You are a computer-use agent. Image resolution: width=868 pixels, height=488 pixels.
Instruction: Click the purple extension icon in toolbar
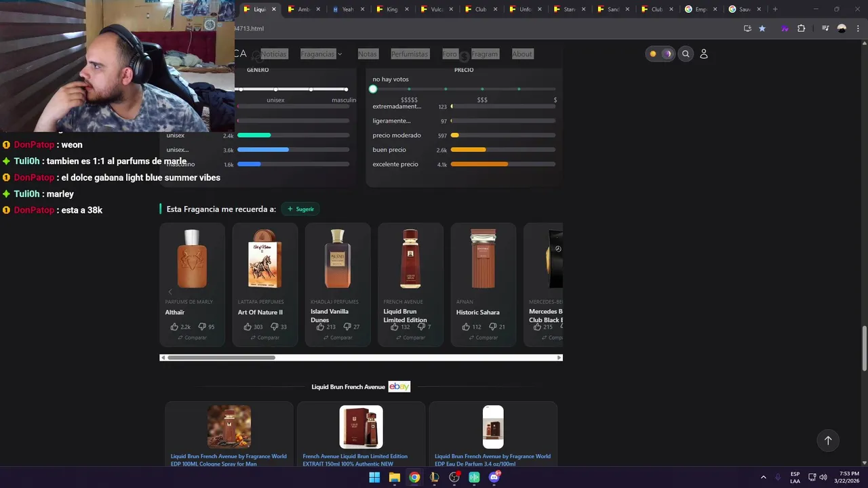pos(785,28)
